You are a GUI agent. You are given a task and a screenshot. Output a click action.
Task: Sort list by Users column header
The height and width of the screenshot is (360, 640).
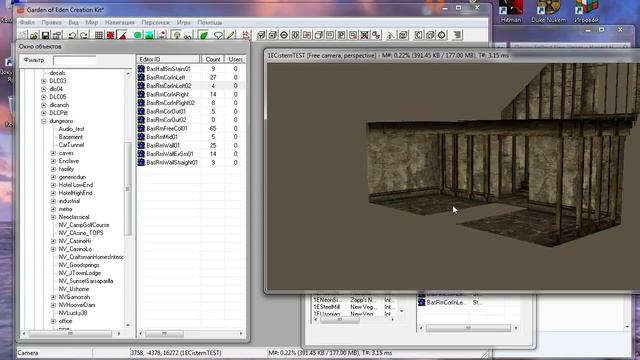[x=235, y=60]
